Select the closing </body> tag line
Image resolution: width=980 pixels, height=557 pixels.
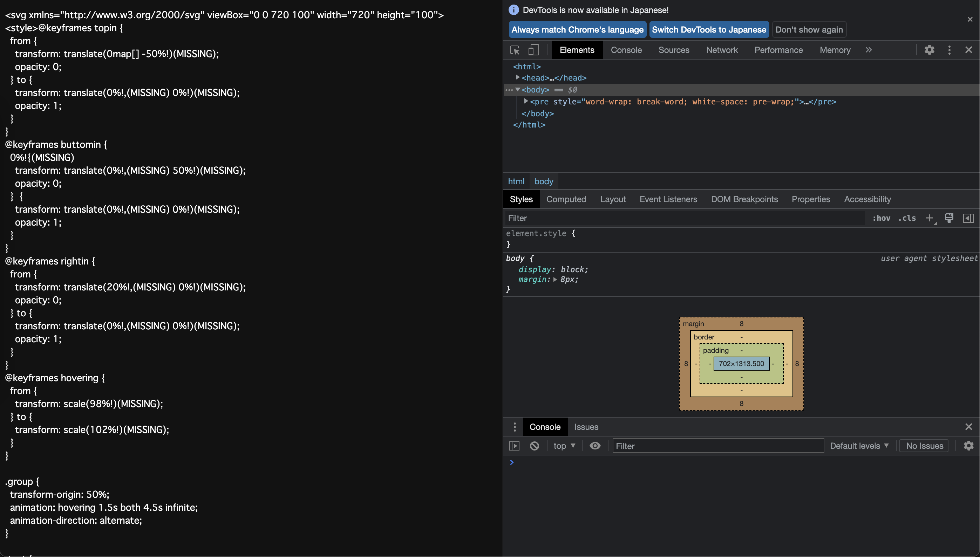pyautogui.click(x=537, y=114)
